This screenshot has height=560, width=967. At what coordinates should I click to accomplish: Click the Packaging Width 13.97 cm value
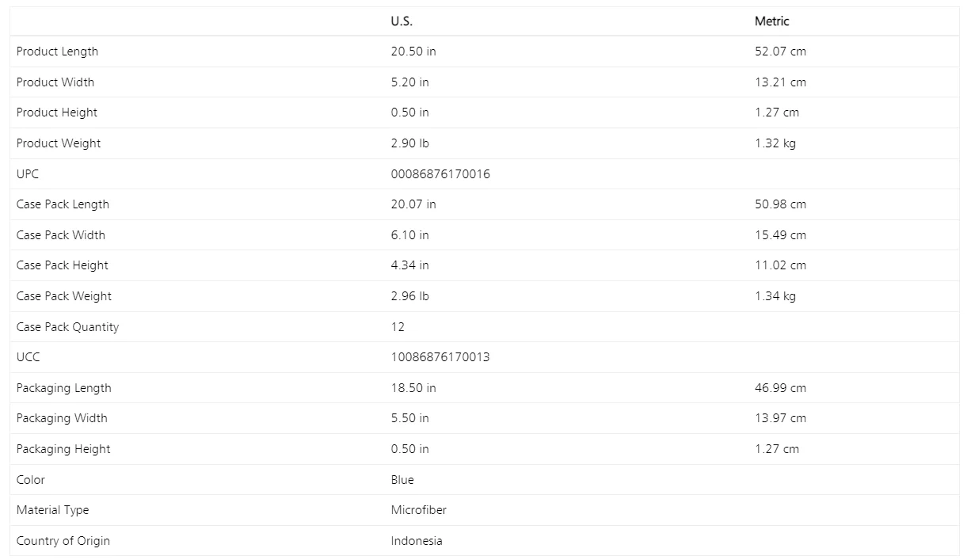(x=780, y=418)
